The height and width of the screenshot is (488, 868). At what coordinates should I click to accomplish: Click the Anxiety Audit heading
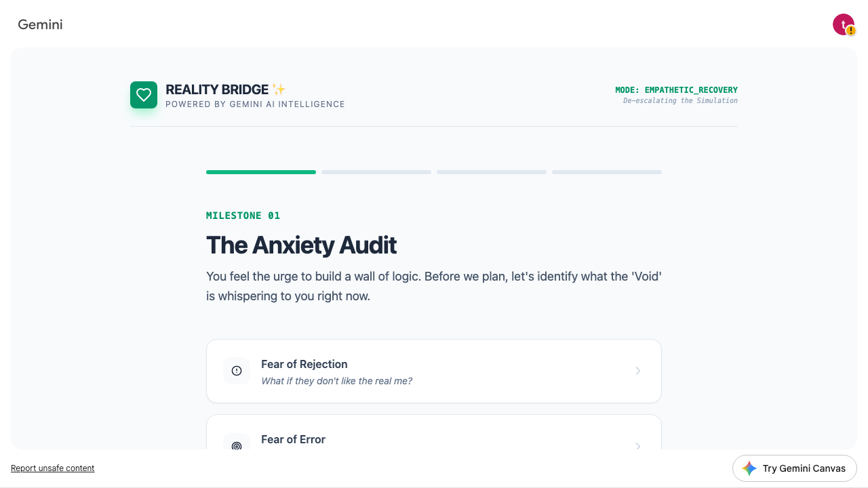click(301, 245)
